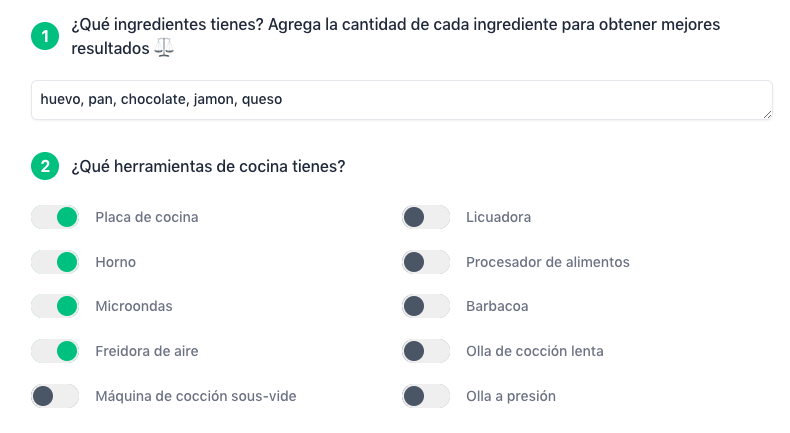Enable Máquina de cocción sous-vide toggle
This screenshot has width=790, height=433.
point(55,396)
